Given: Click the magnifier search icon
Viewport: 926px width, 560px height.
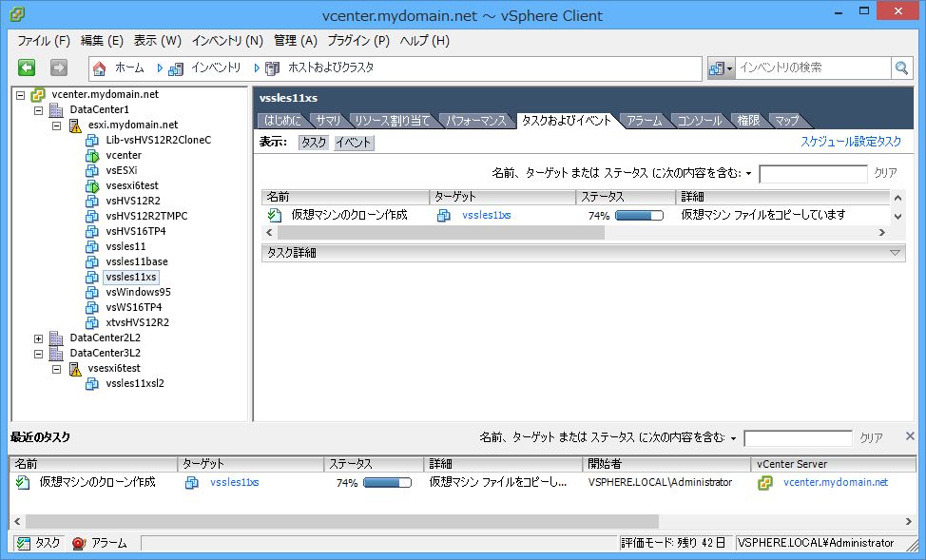Looking at the screenshot, I should 901,68.
